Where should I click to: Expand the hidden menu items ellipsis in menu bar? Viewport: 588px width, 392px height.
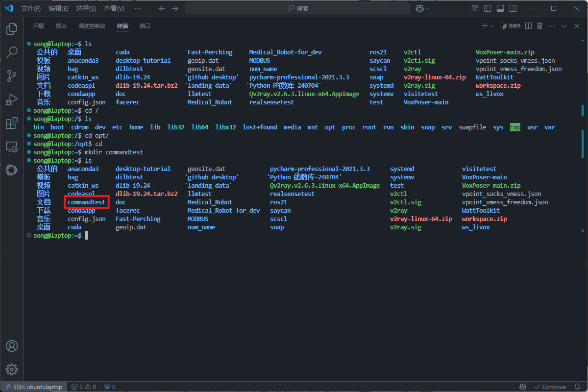click(138, 8)
